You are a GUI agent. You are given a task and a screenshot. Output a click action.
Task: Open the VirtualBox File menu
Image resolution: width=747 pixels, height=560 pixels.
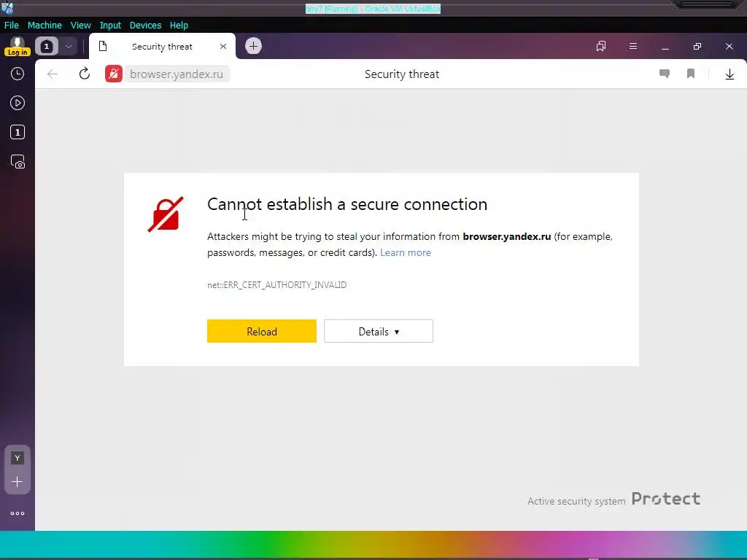click(12, 26)
